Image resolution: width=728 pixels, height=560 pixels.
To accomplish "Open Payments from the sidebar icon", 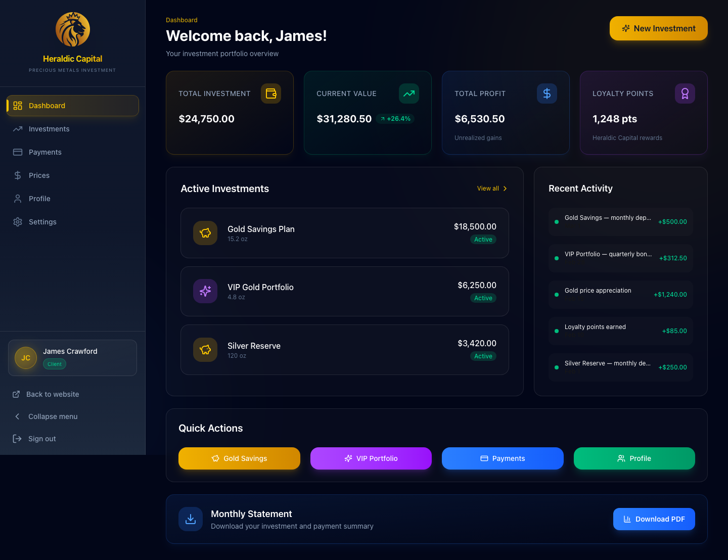I will [17, 152].
